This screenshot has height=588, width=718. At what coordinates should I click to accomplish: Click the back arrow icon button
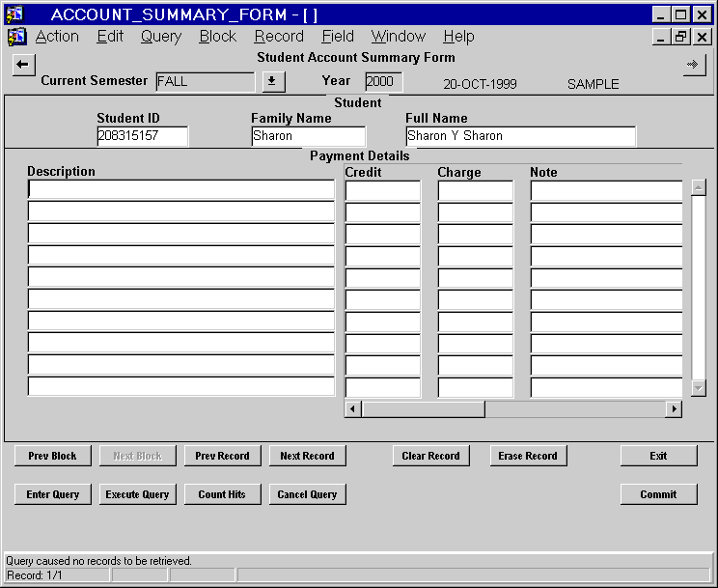coord(23,65)
